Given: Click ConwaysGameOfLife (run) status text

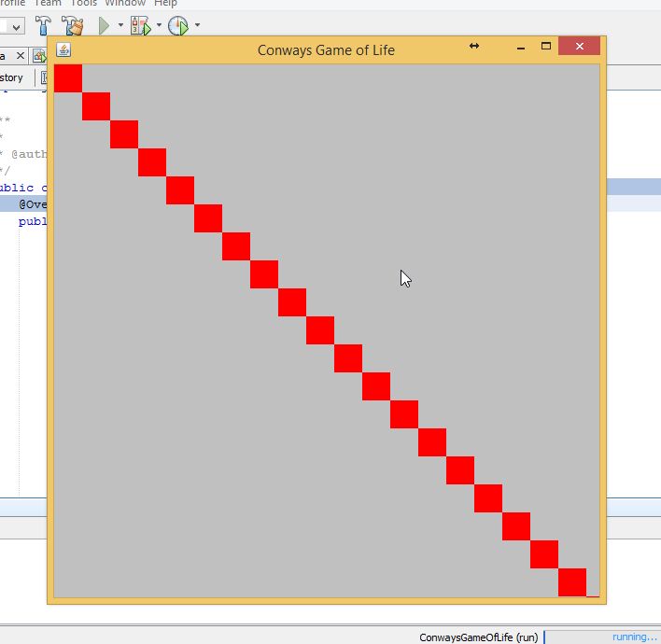Looking at the screenshot, I should point(478,637).
